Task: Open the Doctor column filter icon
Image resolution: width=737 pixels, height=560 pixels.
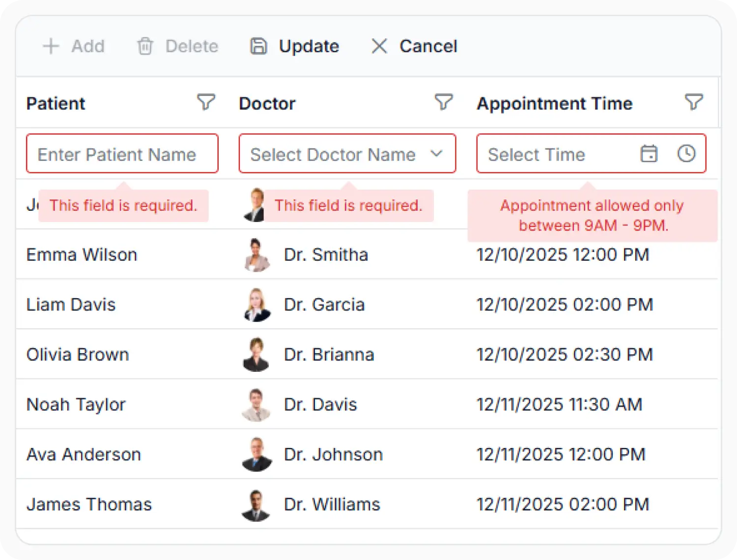Action: [x=444, y=103]
